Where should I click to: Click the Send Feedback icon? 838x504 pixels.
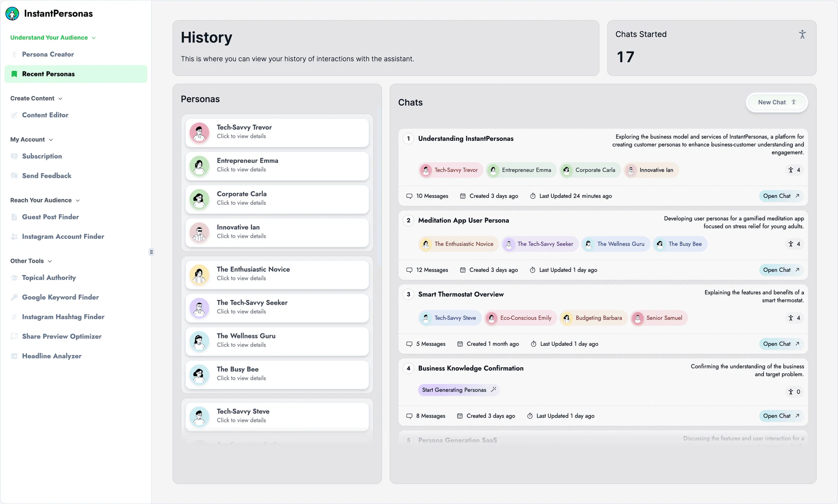coord(14,175)
